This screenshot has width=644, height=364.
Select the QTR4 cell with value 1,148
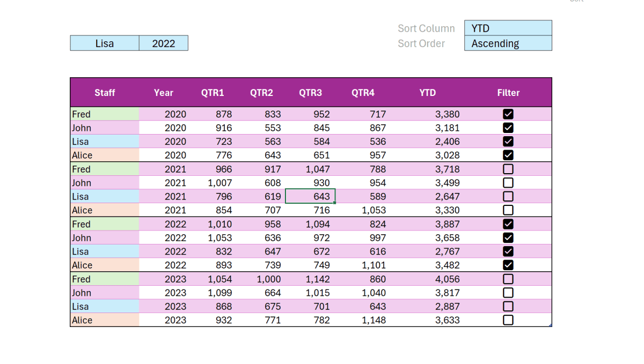click(x=363, y=320)
